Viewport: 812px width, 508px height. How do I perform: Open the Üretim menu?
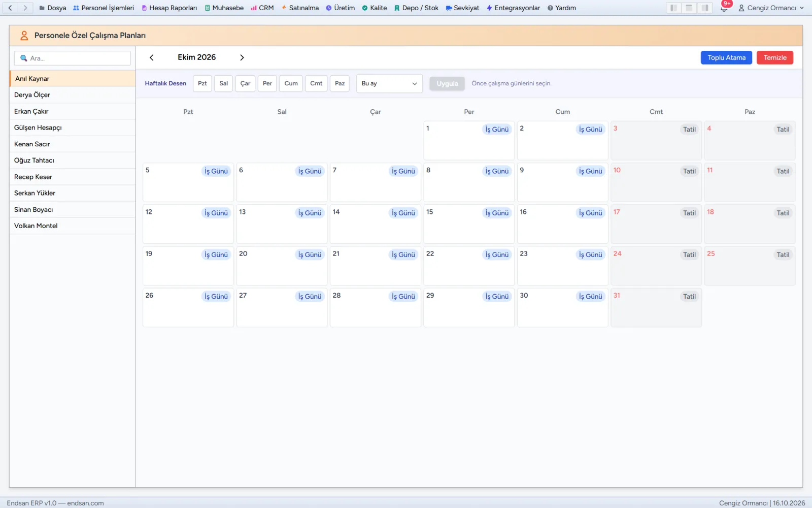tap(340, 8)
